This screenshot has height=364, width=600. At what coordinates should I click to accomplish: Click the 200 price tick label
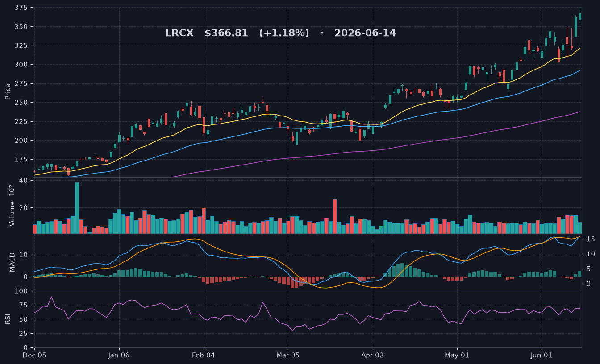pyautogui.click(x=21, y=141)
